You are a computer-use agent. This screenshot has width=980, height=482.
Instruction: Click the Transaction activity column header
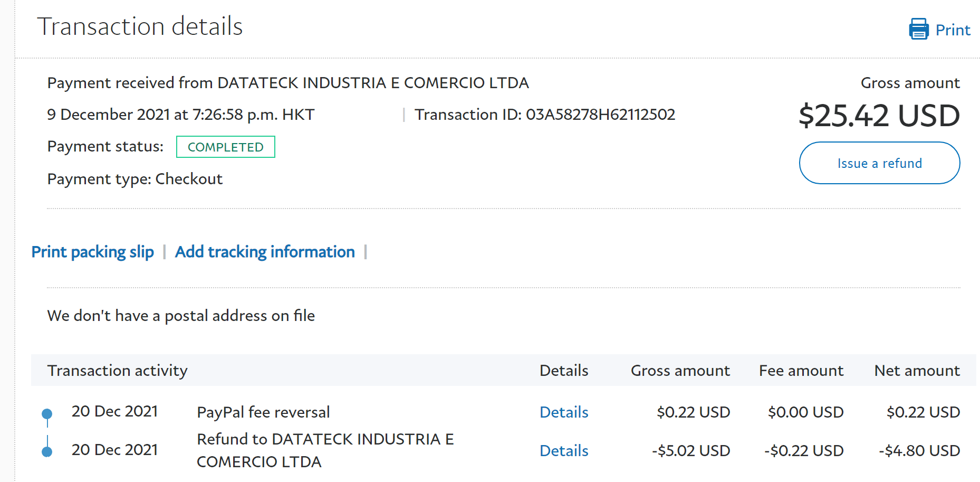(x=117, y=371)
